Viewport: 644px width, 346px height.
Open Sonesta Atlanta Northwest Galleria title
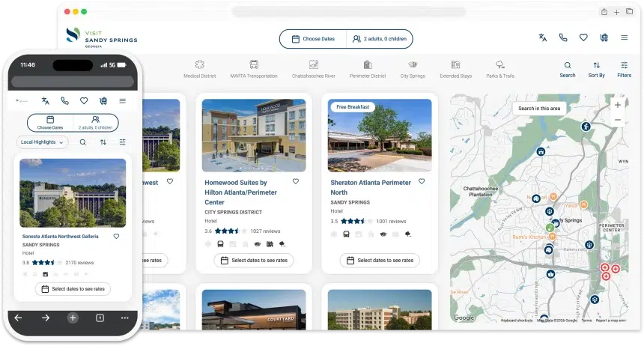[x=61, y=237]
